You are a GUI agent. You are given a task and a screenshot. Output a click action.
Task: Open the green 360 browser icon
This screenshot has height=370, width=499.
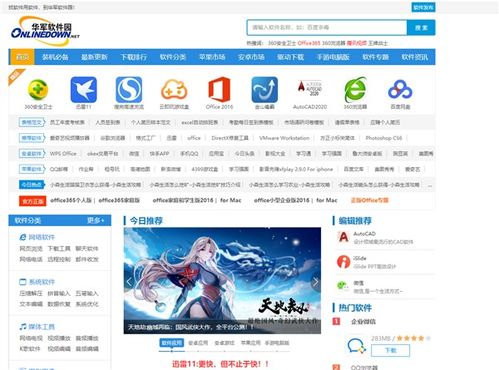355,90
